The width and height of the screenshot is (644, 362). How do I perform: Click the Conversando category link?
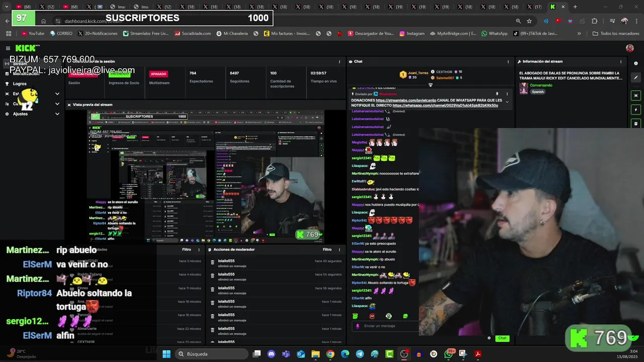[541, 85]
